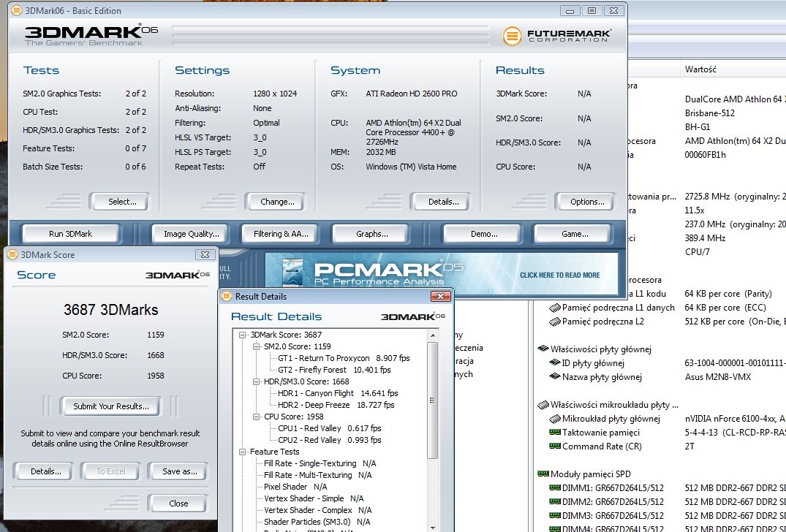Select Fill Rate - Multi-Texturing row
The width and height of the screenshot is (786, 532).
pyautogui.click(x=318, y=475)
